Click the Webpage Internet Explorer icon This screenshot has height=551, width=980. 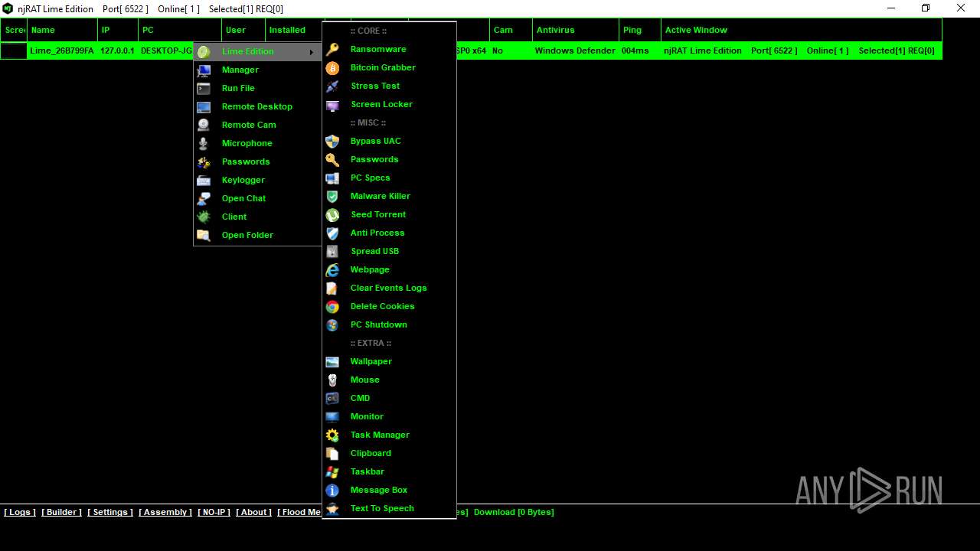pyautogui.click(x=332, y=270)
